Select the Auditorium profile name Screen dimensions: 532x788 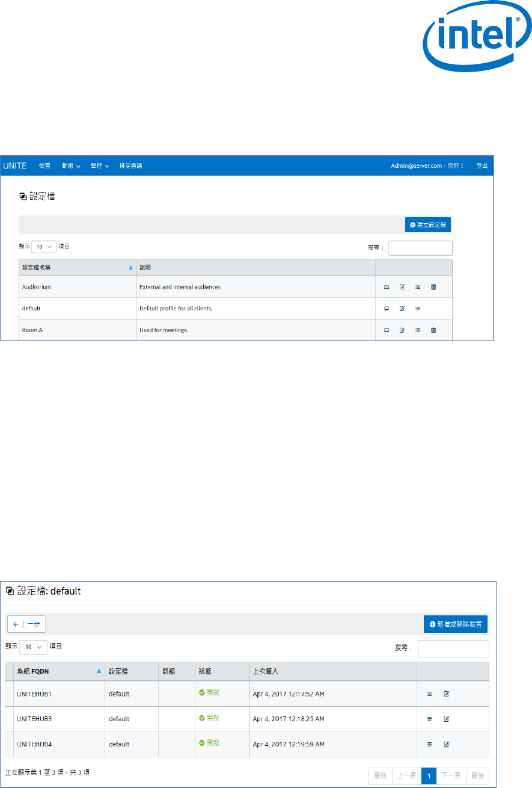point(37,287)
